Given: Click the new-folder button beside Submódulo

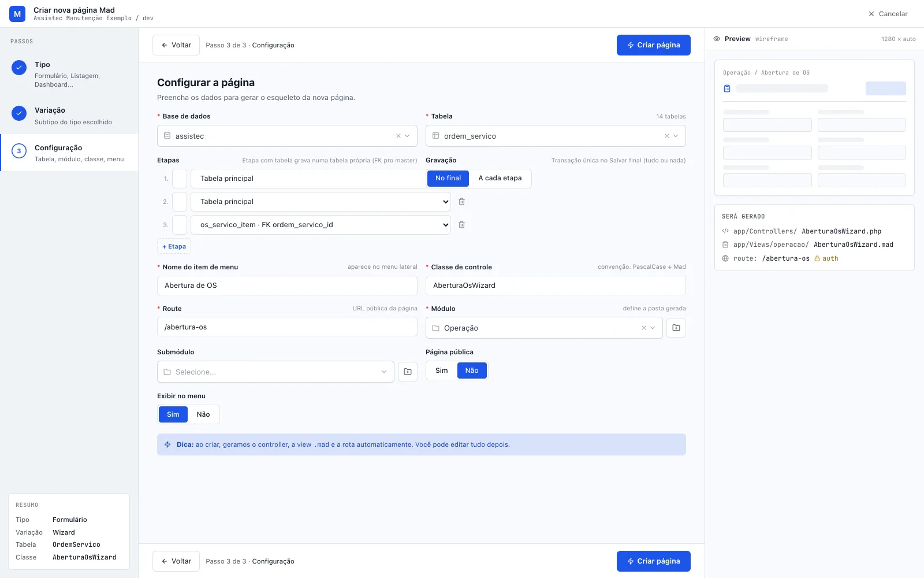Looking at the screenshot, I should (408, 372).
